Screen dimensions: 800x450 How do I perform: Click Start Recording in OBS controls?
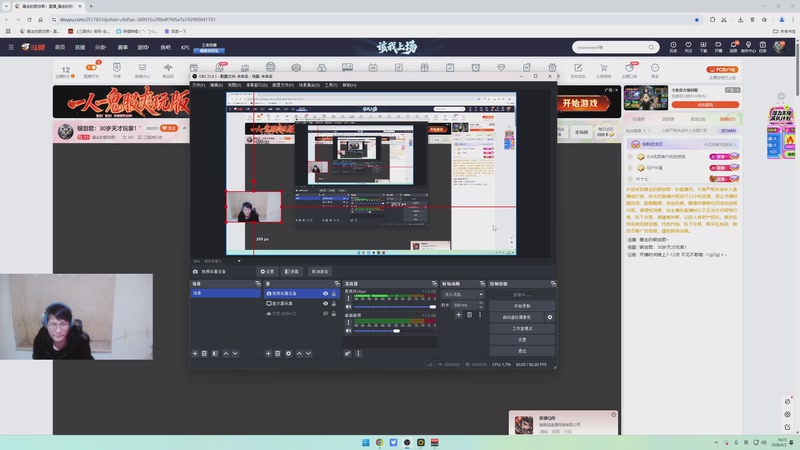click(x=522, y=306)
